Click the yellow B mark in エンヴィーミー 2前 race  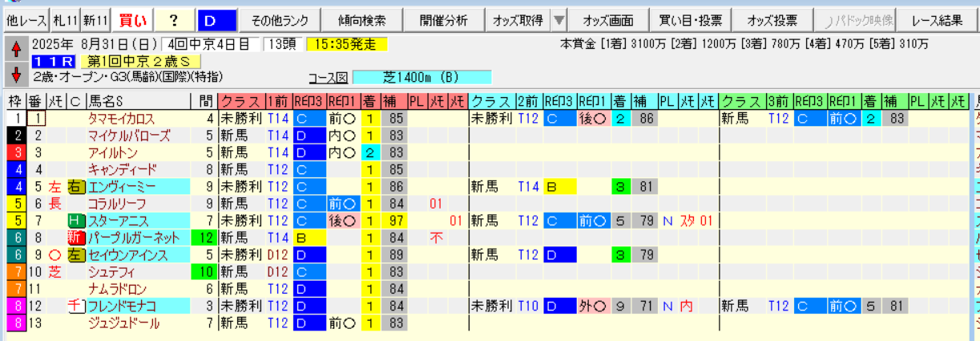pos(559,187)
